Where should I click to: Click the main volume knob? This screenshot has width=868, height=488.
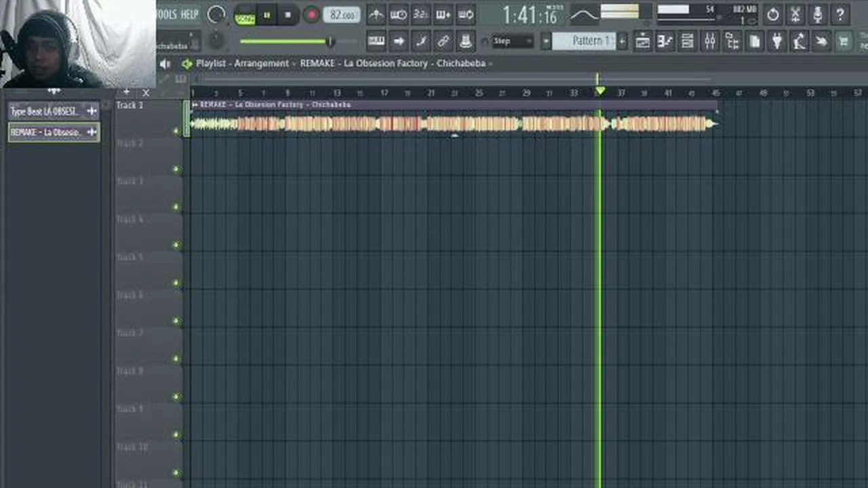pyautogui.click(x=216, y=15)
